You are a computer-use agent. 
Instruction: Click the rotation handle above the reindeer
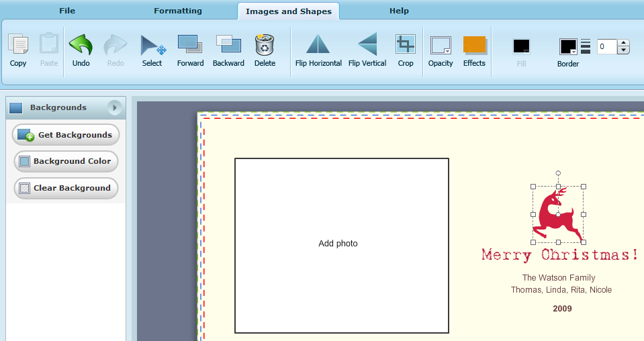pyautogui.click(x=558, y=173)
